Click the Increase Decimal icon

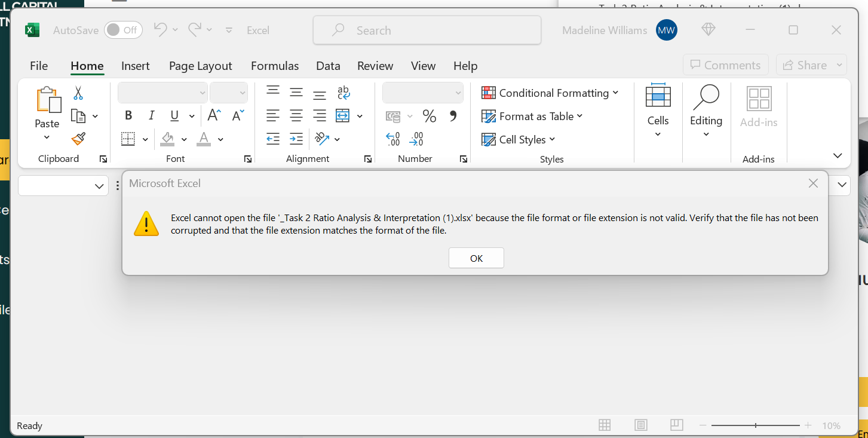click(393, 139)
